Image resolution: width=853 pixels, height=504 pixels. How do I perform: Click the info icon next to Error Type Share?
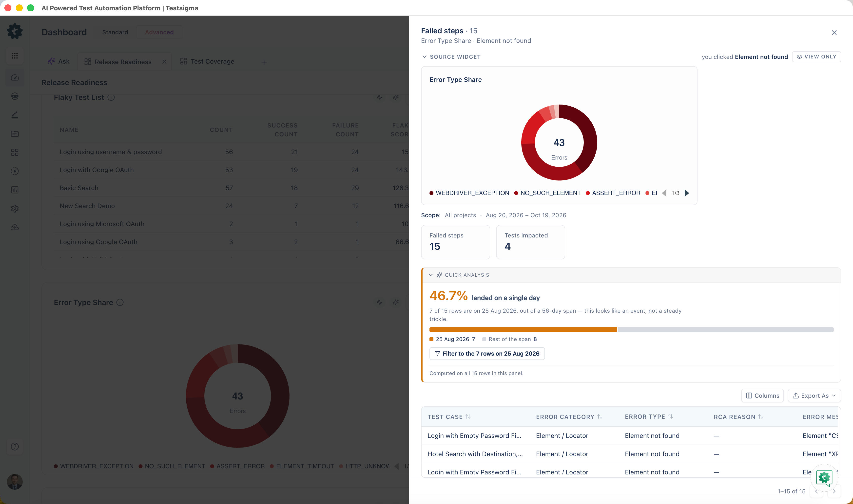120,303
